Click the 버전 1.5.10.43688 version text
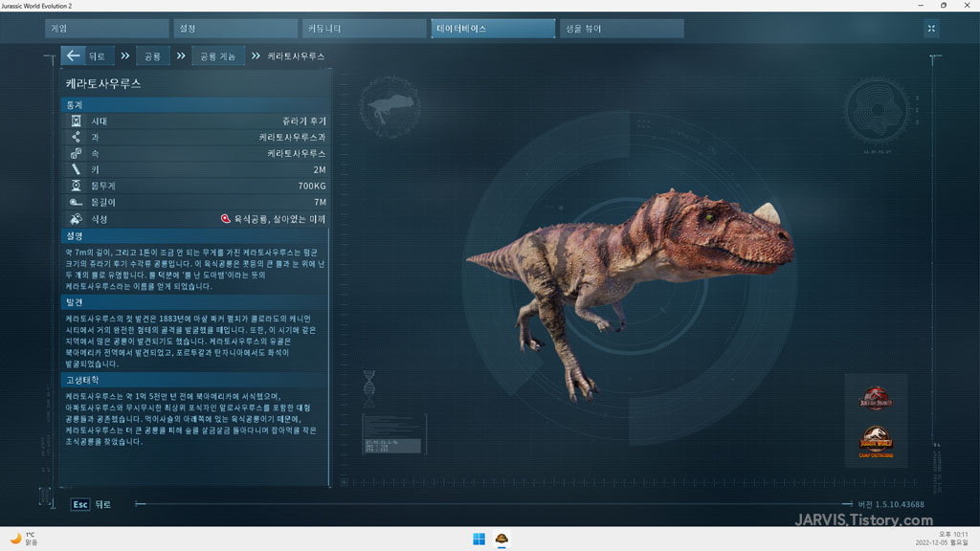The height and width of the screenshot is (551, 980). coord(891,504)
